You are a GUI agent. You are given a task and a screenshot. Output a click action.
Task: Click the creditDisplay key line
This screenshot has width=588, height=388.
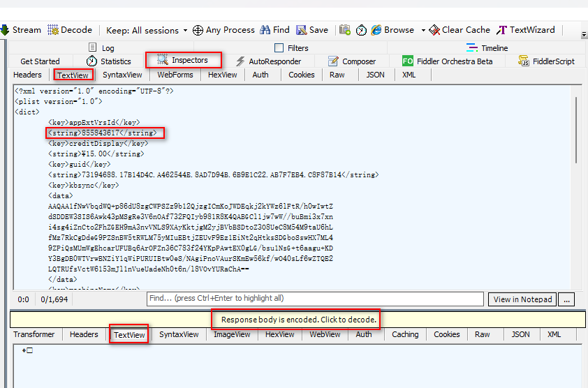pyautogui.click(x=98, y=144)
